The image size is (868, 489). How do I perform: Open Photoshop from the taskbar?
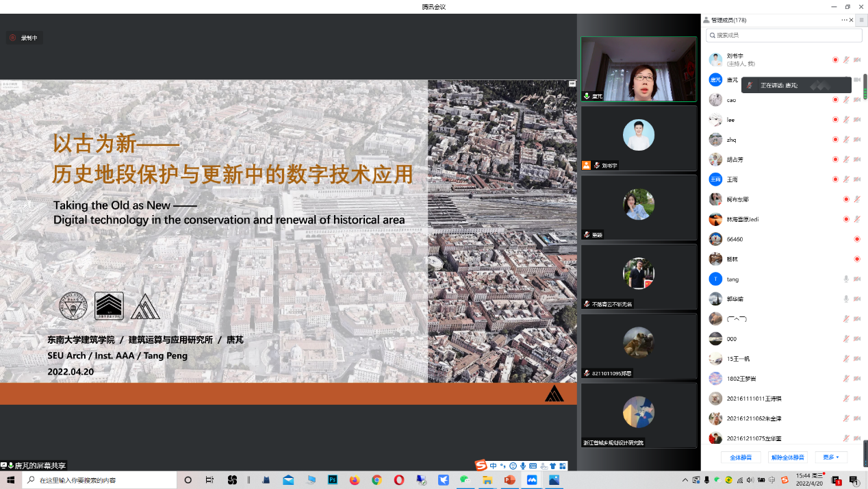click(333, 480)
